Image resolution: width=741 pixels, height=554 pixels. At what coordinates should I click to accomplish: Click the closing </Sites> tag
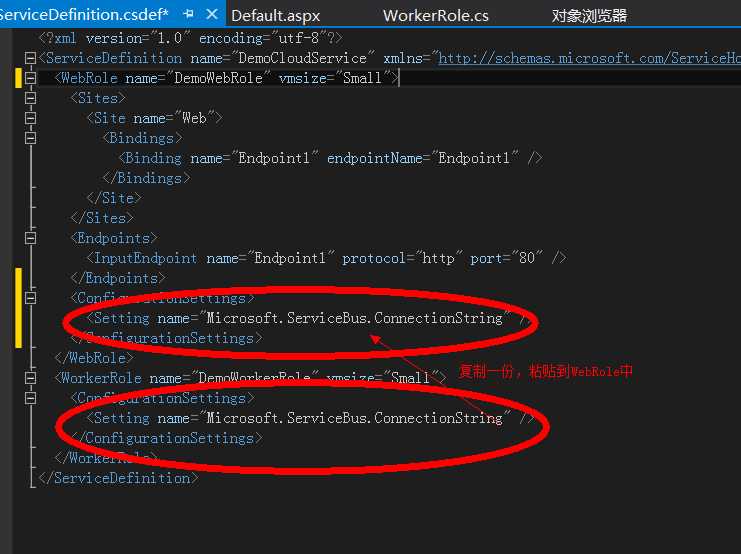102,218
